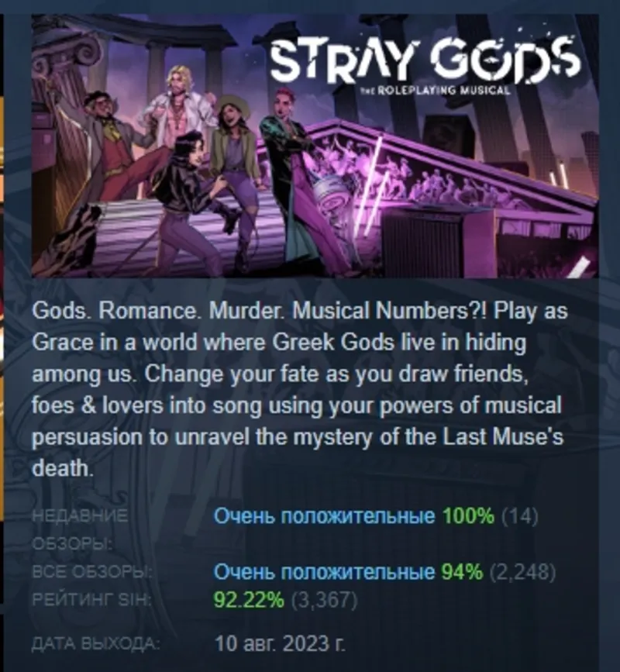Click the release date 10 авг. 2023 г.

coord(280,643)
